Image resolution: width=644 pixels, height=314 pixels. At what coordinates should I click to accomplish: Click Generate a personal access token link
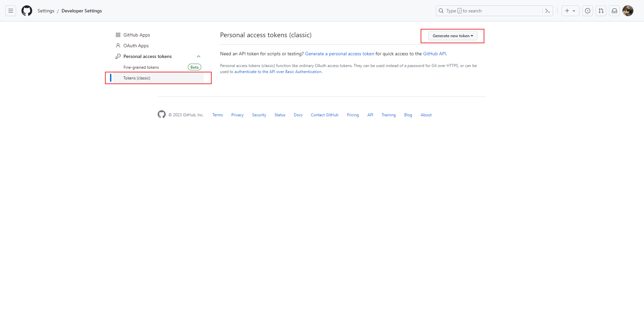click(339, 54)
